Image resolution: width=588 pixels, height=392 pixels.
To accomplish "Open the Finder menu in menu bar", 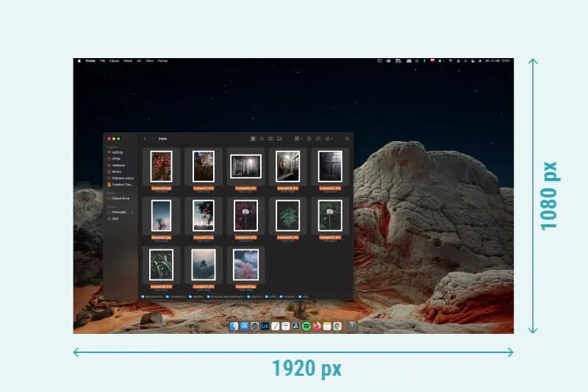I will [90, 61].
